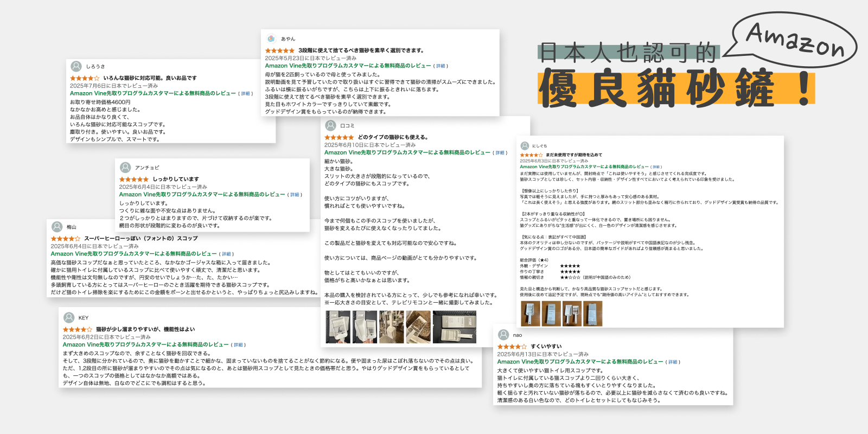Click 詳細 link in nao's review
The width and height of the screenshot is (868, 434).
click(x=673, y=362)
